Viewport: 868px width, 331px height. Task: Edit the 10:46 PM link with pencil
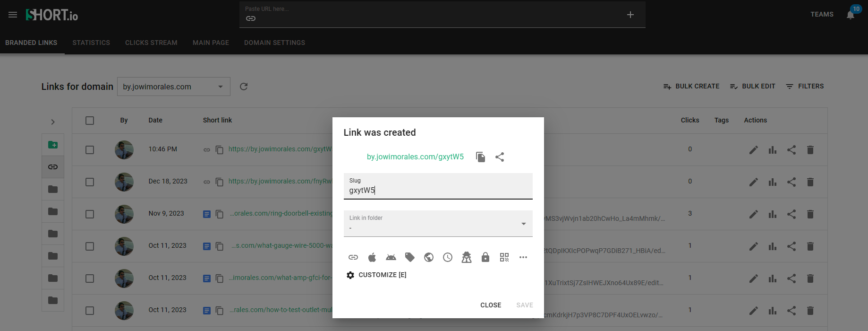click(x=754, y=150)
